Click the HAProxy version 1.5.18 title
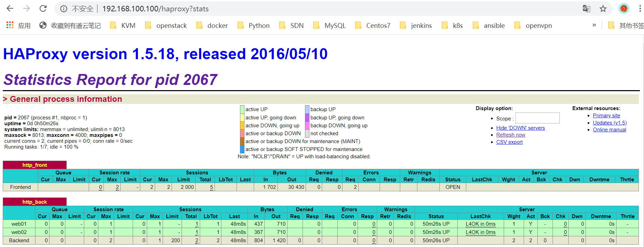The width and height of the screenshot is (644, 247). (165, 54)
